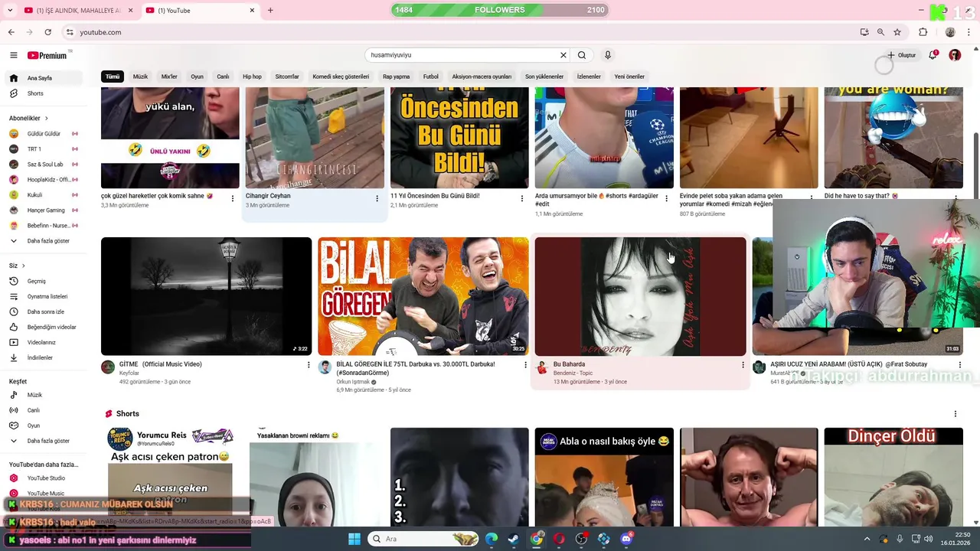Screen dimensions: 980x551
Task: Open the Hançer Gaming subscription
Action: 43,210
